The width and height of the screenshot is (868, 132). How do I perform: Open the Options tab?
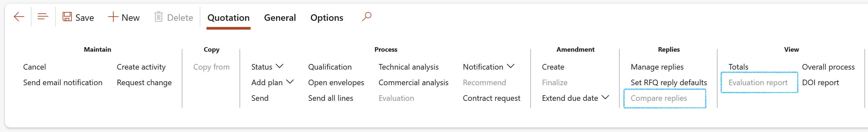pyautogui.click(x=327, y=18)
